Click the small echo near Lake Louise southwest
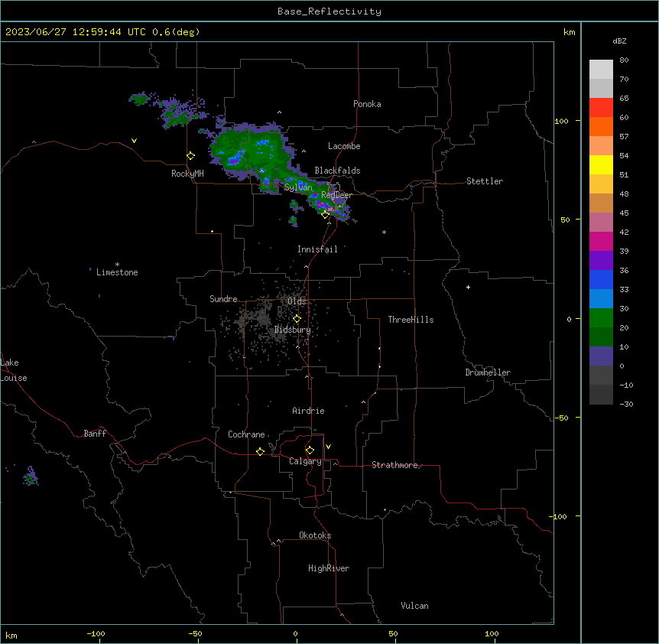659x644 pixels. [31, 476]
